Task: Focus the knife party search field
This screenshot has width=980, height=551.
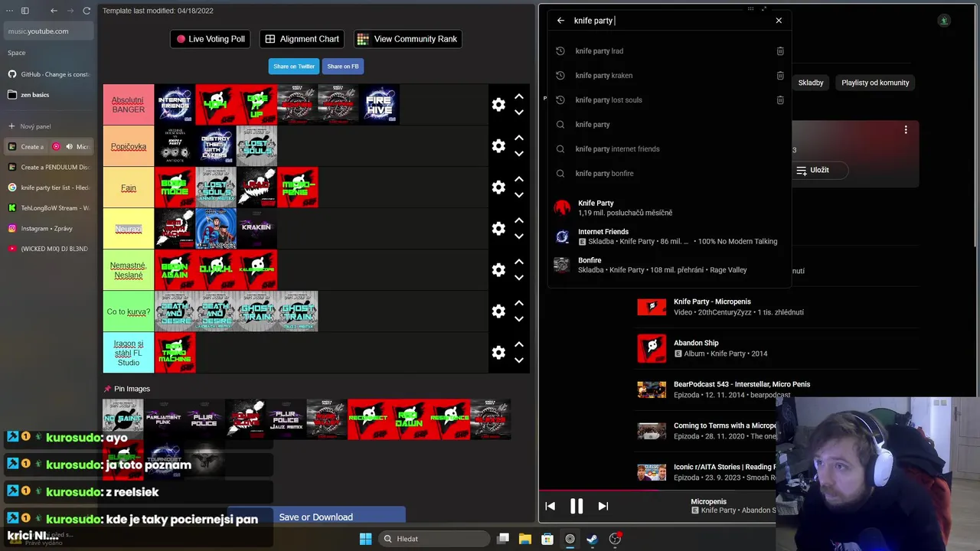Action: pyautogui.click(x=670, y=21)
